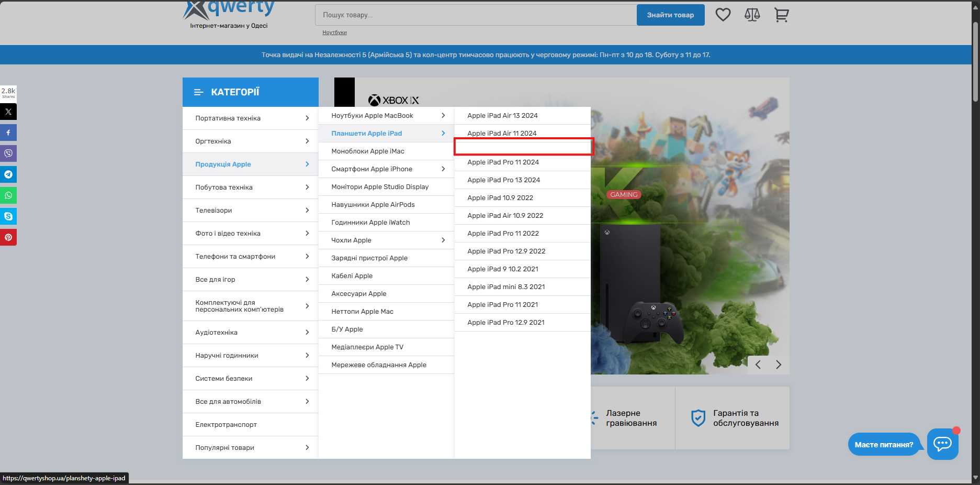Go to next banner slide arrow
980x485 pixels.
point(779,365)
